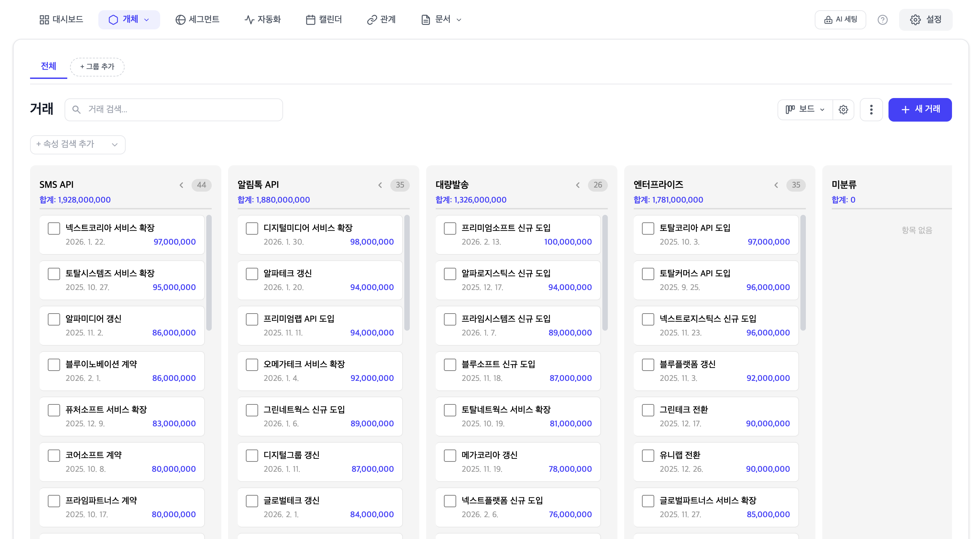Open the 자동화 section
The image size is (980, 539).
263,19
